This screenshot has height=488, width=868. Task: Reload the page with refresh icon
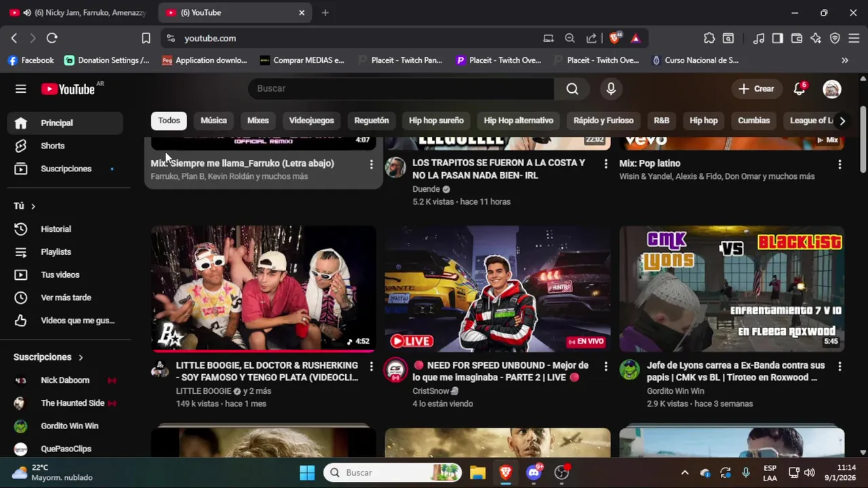point(52,38)
